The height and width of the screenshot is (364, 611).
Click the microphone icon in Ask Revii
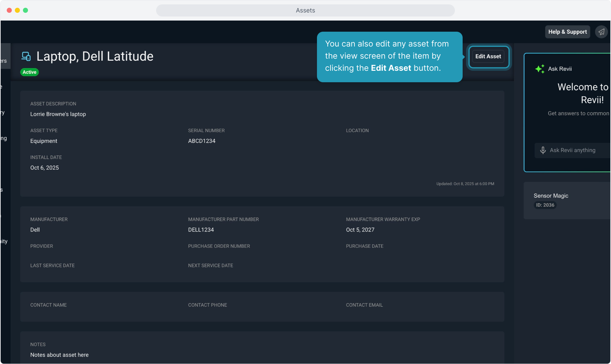(x=543, y=150)
